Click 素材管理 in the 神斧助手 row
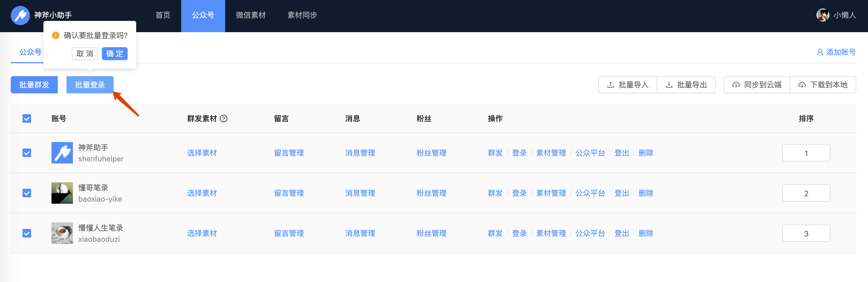 tap(551, 153)
